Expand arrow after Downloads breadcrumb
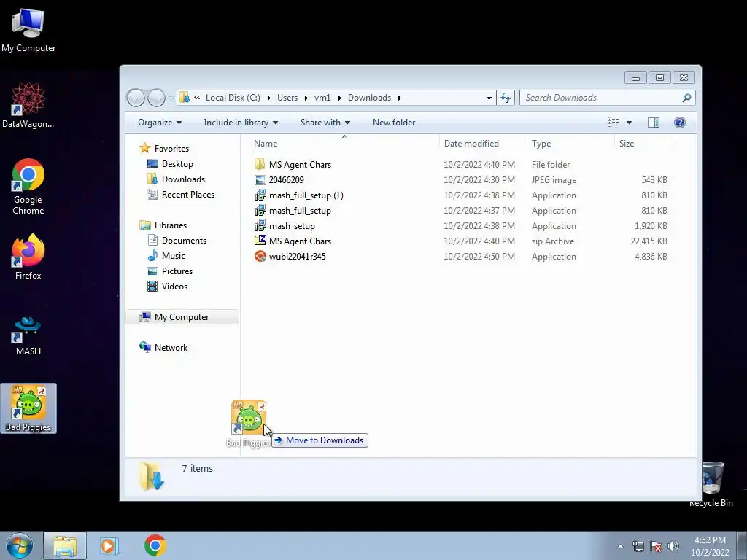 click(399, 98)
